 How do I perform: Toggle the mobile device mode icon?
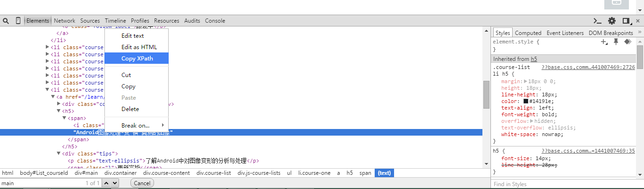click(x=18, y=21)
